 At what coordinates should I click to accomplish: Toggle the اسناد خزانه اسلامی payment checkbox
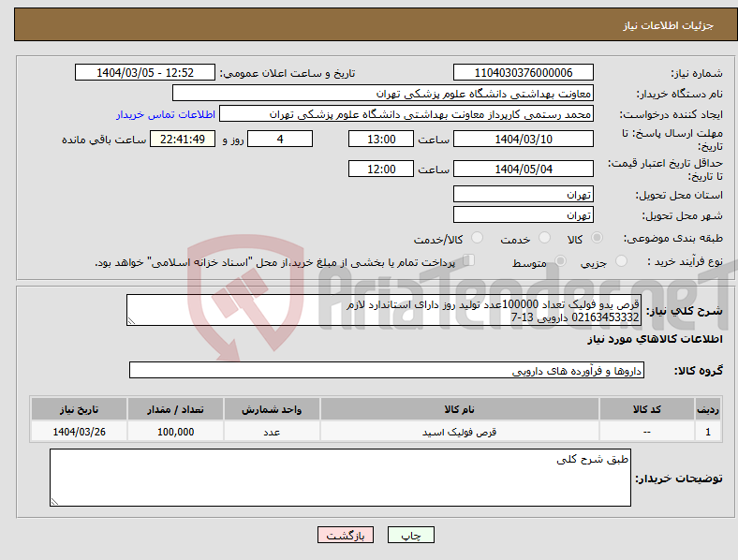pos(469,260)
